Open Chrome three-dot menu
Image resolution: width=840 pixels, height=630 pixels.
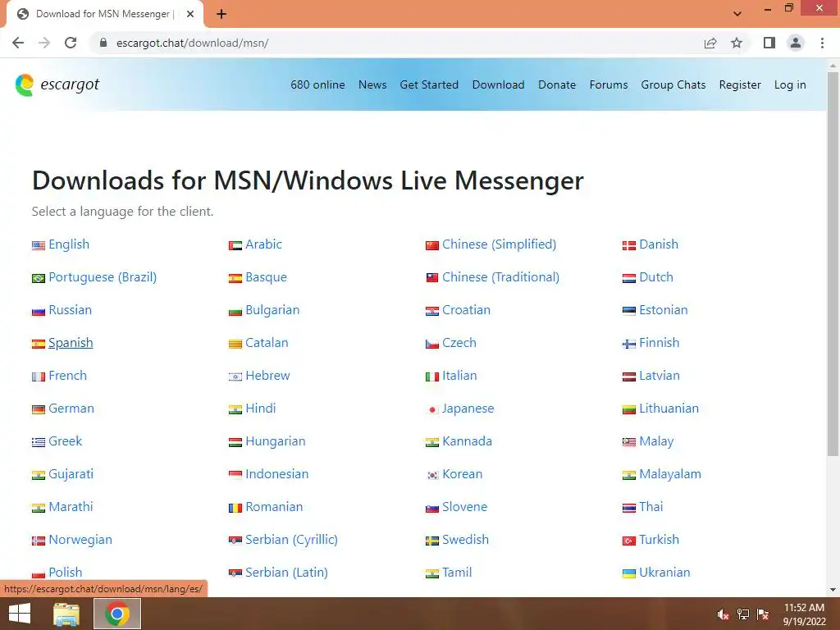(822, 43)
